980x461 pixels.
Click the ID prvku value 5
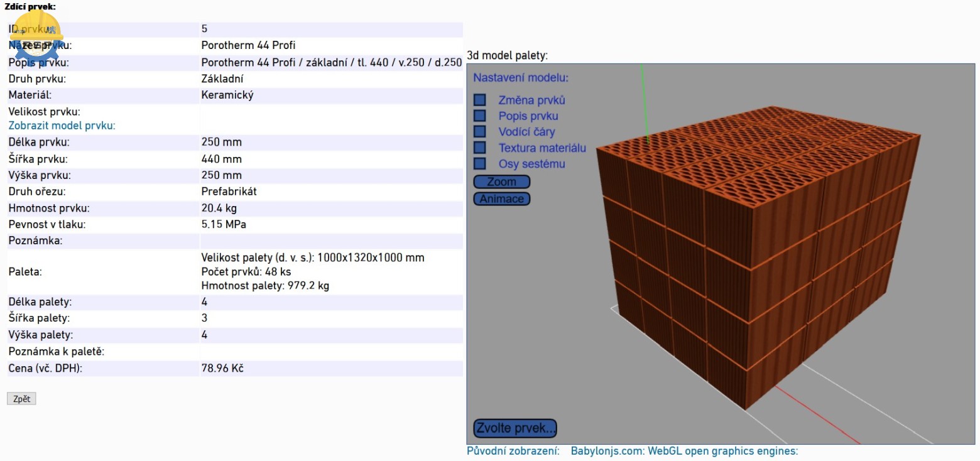[204, 29]
